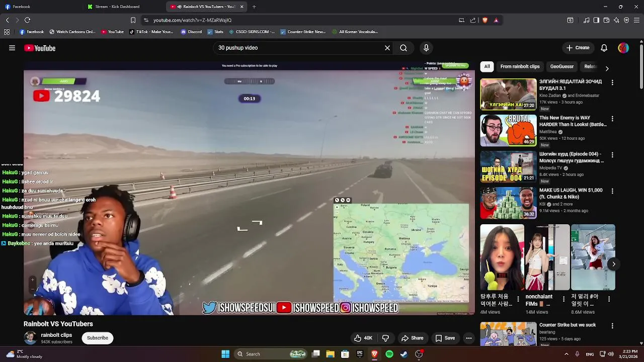Click the rainbolt clips channel avatar
644x362 pixels.
[x=30, y=338]
